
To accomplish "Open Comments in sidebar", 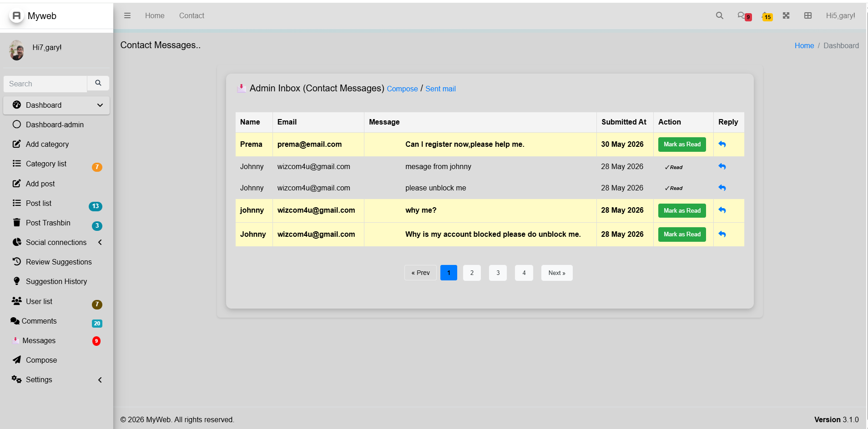I will coord(56,321).
